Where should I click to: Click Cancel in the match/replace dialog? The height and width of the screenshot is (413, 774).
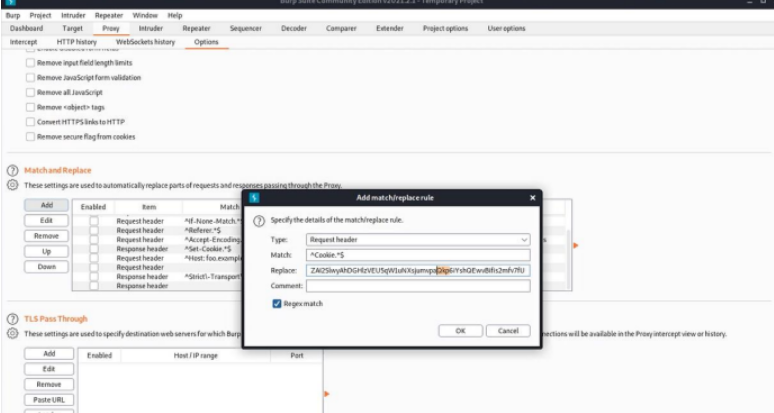(x=508, y=331)
